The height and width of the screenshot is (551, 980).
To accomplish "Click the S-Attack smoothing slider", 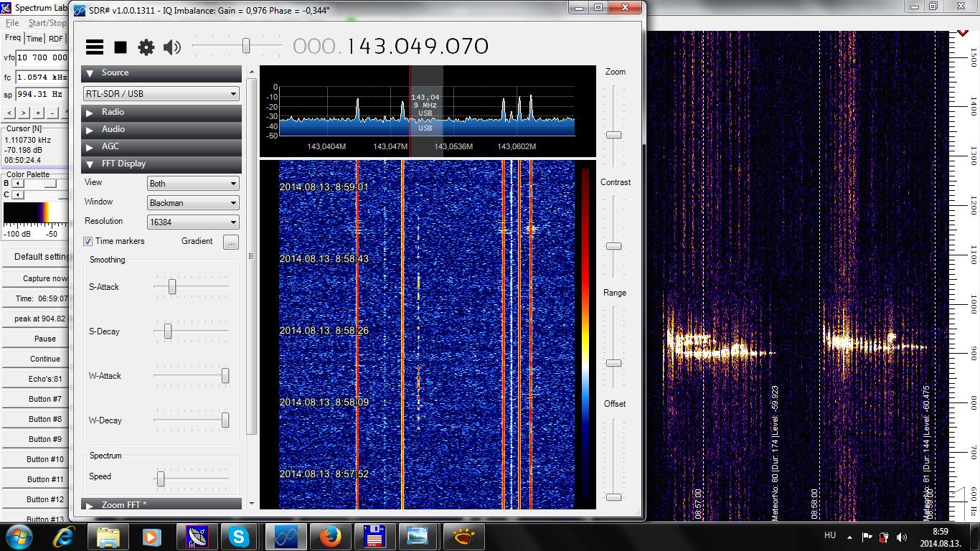I will [x=172, y=287].
